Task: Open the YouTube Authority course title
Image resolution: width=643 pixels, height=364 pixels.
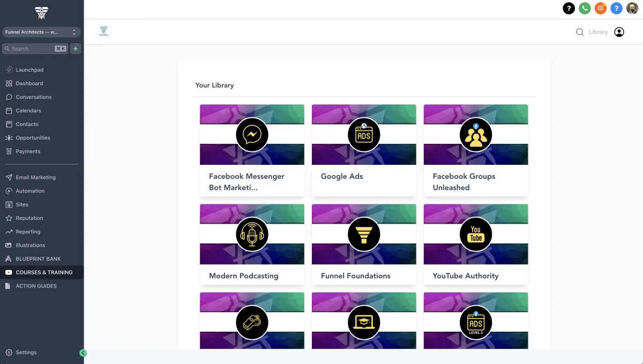Action: (x=466, y=276)
